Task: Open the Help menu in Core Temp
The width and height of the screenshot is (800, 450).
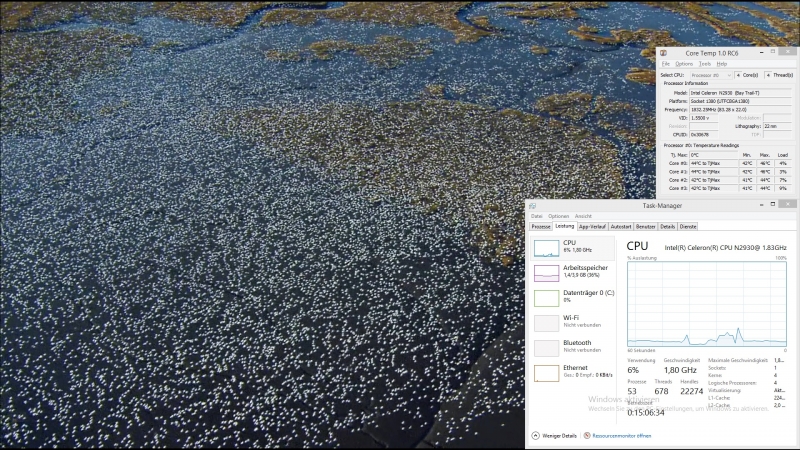Action: tap(721, 64)
